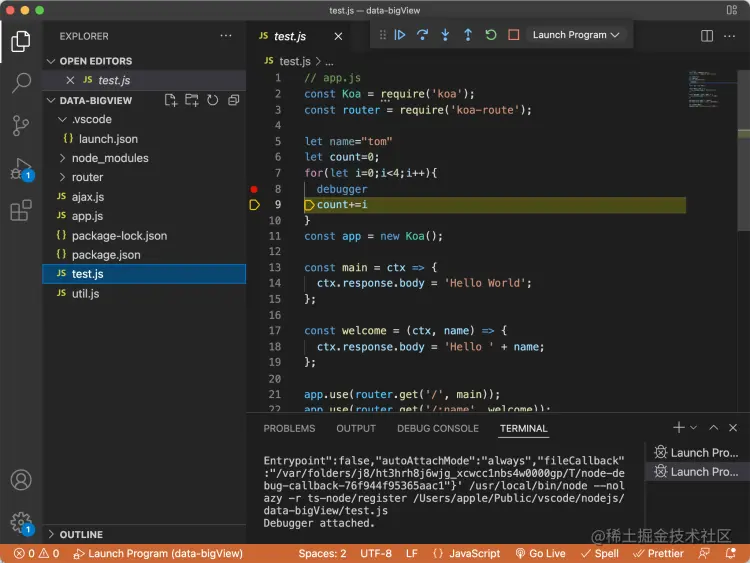Toggle the breakpoint on line 8
The image size is (750, 563).
[254, 189]
